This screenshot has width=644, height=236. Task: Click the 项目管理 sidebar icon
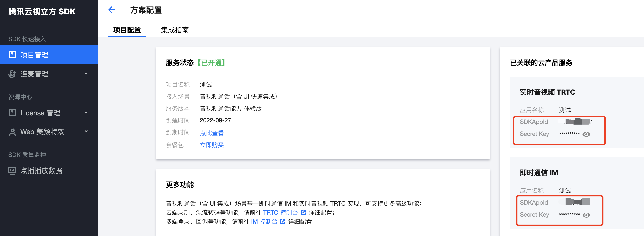(x=12, y=55)
